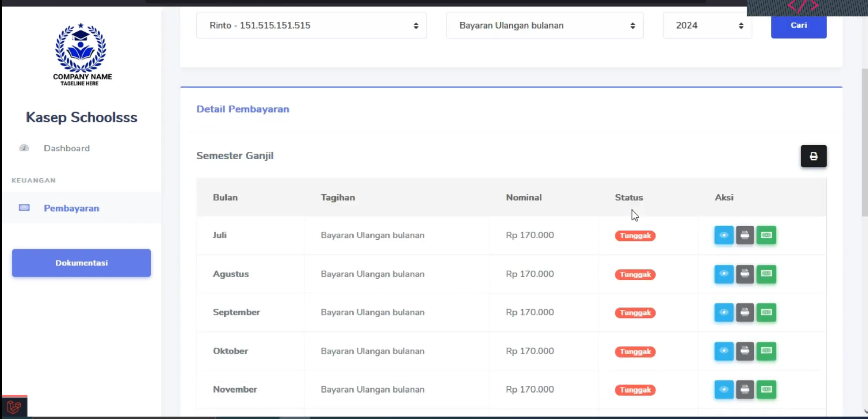Open the Laravel debugbar icon
The width and height of the screenshot is (868, 419).
[x=14, y=406]
